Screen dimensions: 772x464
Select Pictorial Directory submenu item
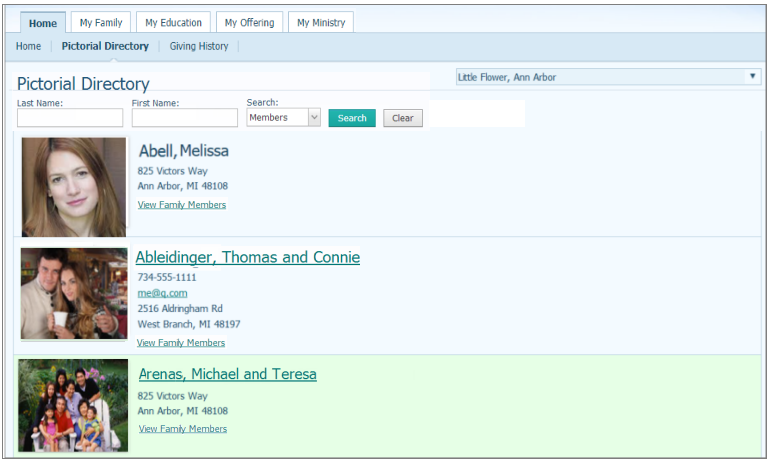[x=105, y=46]
